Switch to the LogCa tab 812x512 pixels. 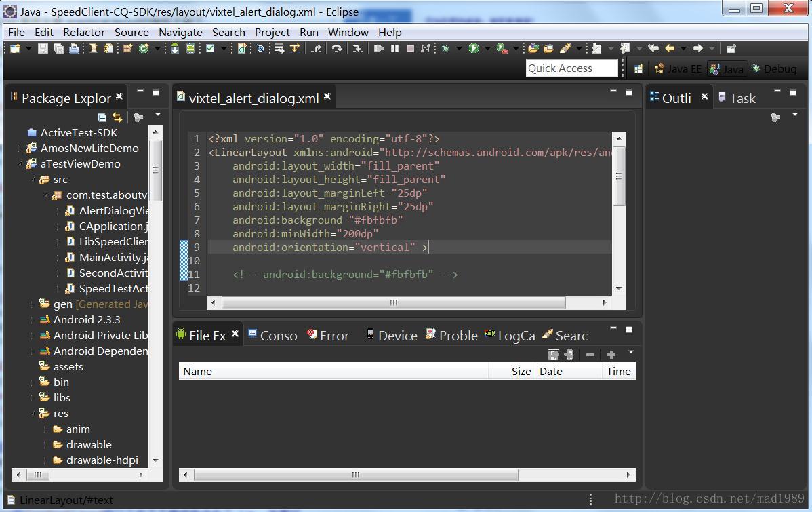pyautogui.click(x=510, y=335)
